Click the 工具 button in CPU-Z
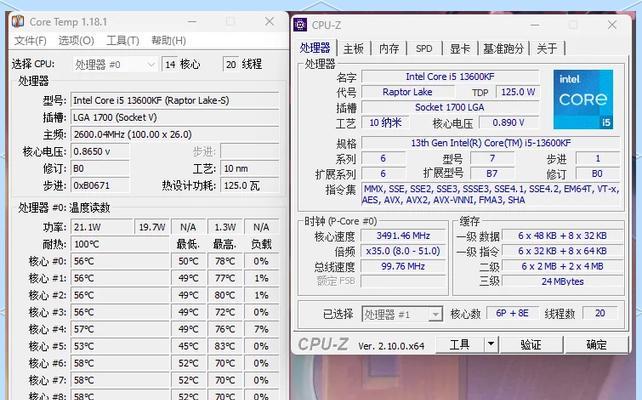The image size is (642, 400). pyautogui.click(x=460, y=344)
